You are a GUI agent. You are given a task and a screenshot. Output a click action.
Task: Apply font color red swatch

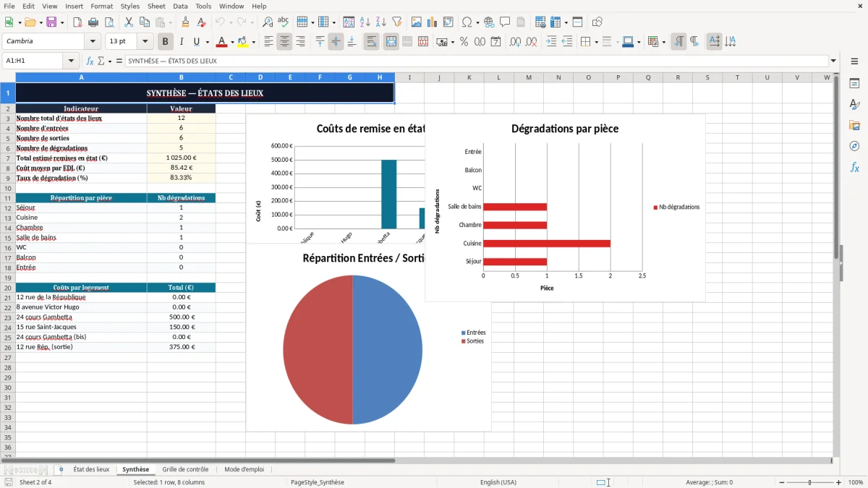[221, 42]
